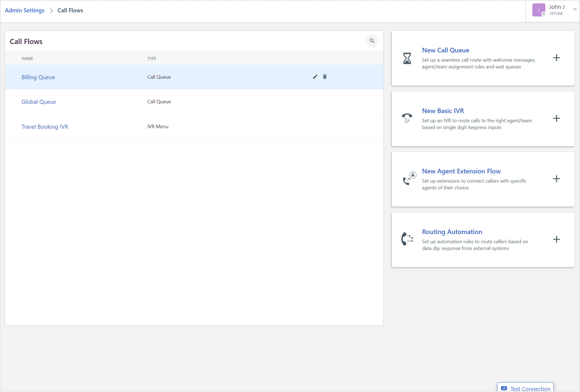
Task: Add a New Call Queue with plus
Action: [556, 58]
